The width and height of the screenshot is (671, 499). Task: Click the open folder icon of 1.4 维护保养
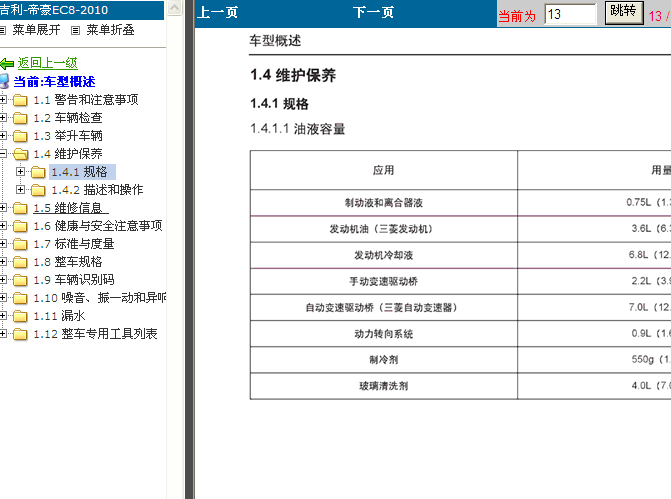point(21,154)
